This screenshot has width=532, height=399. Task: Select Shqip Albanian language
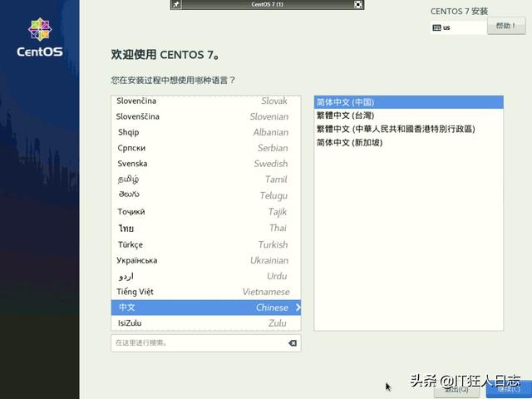coord(205,132)
